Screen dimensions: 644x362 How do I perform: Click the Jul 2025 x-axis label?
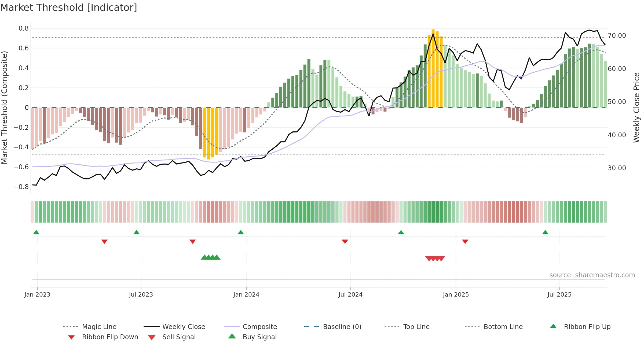coord(559,294)
